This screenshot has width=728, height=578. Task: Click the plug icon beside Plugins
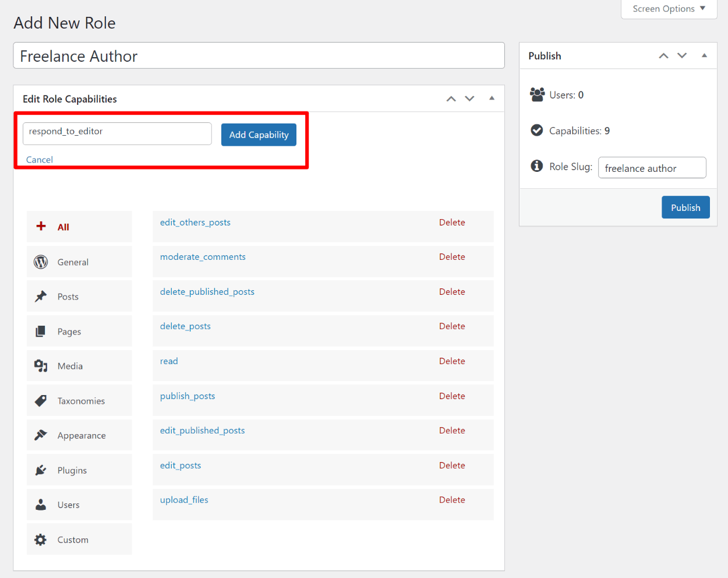click(x=41, y=470)
